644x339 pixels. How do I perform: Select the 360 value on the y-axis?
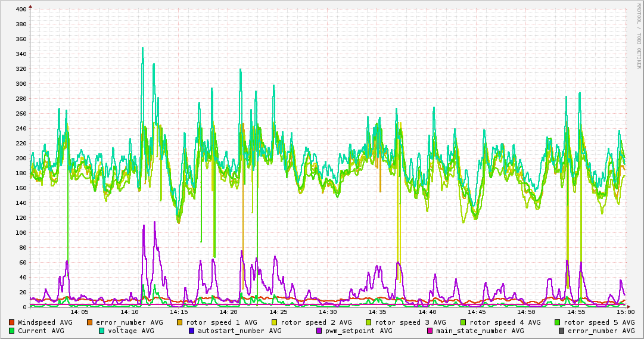(x=21, y=39)
